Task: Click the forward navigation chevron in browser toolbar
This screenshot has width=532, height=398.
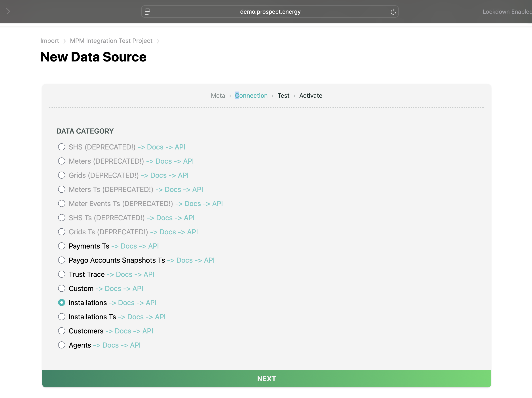Action: 8,11
